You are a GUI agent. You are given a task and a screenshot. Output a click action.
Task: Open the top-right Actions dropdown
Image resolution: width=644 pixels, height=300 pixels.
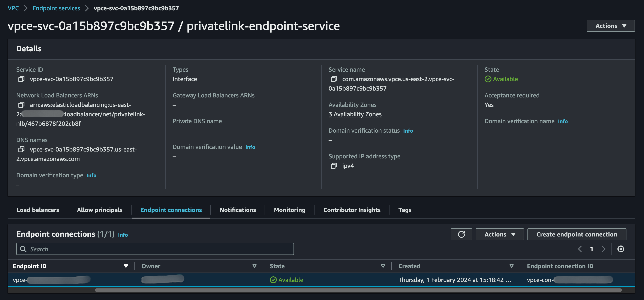click(x=611, y=26)
